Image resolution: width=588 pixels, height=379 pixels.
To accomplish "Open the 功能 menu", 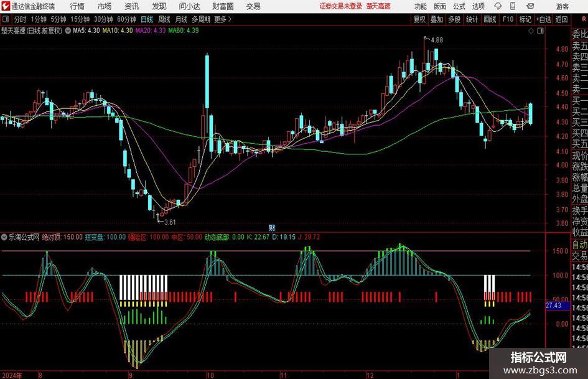I will pyautogui.click(x=421, y=6).
